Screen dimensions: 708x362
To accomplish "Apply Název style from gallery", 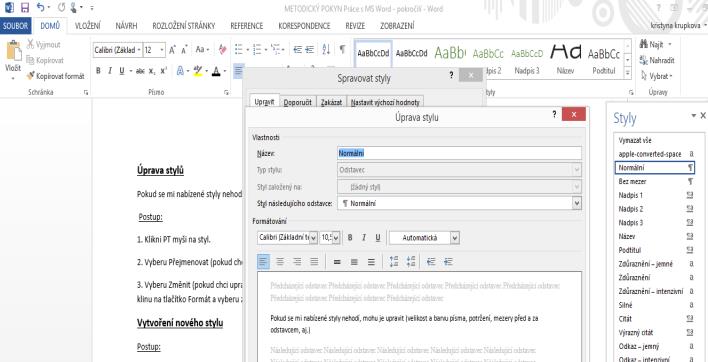I will [566, 60].
